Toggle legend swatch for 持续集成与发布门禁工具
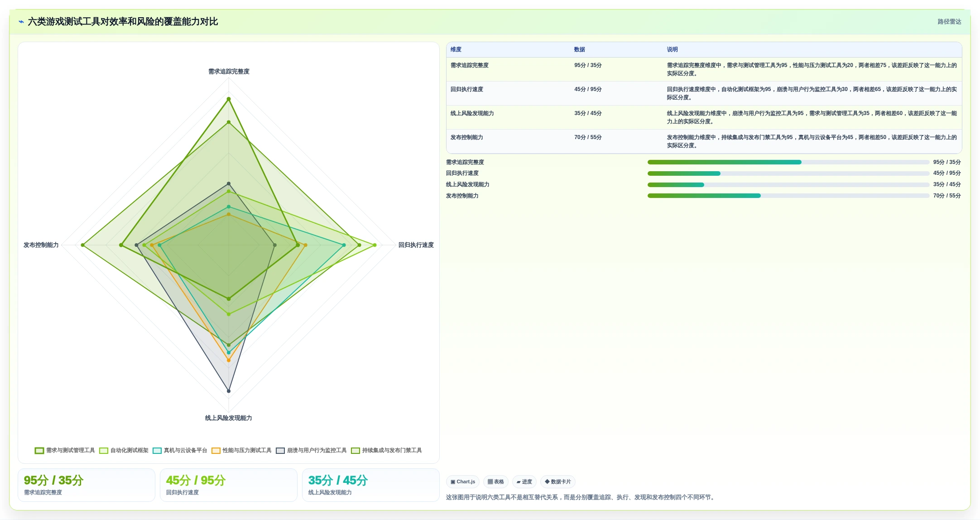This screenshot has height=520, width=980. tap(355, 450)
